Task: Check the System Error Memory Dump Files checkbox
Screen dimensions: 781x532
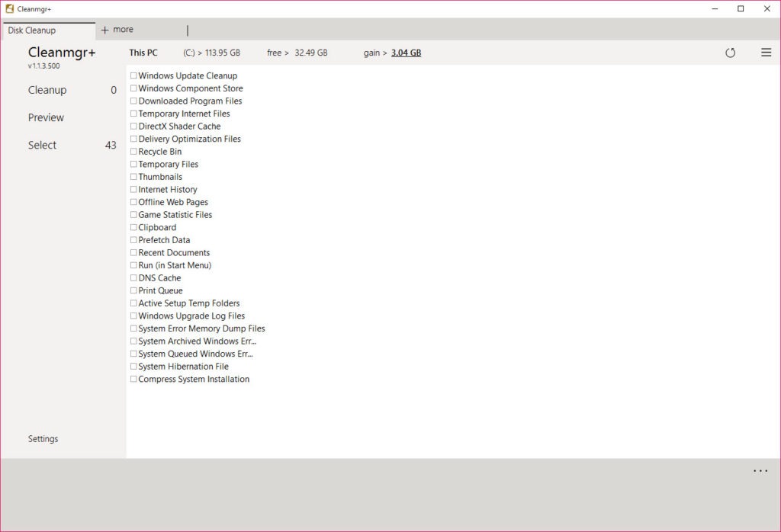Action: pyautogui.click(x=133, y=328)
